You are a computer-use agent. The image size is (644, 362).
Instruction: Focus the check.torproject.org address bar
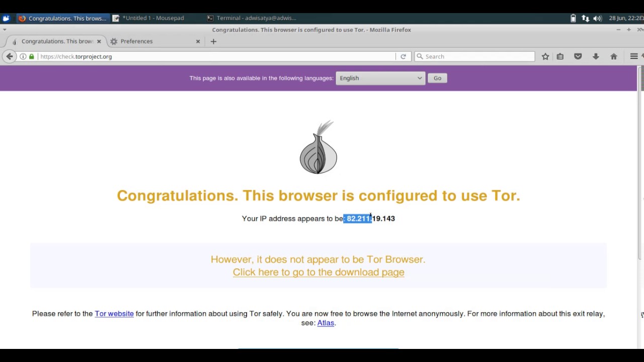(216, 56)
